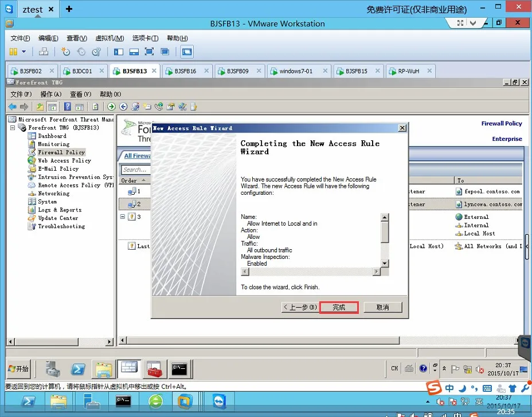The height and width of the screenshot is (417, 532).
Task: Open TeamViewer from the host taskbar
Action: point(219,402)
